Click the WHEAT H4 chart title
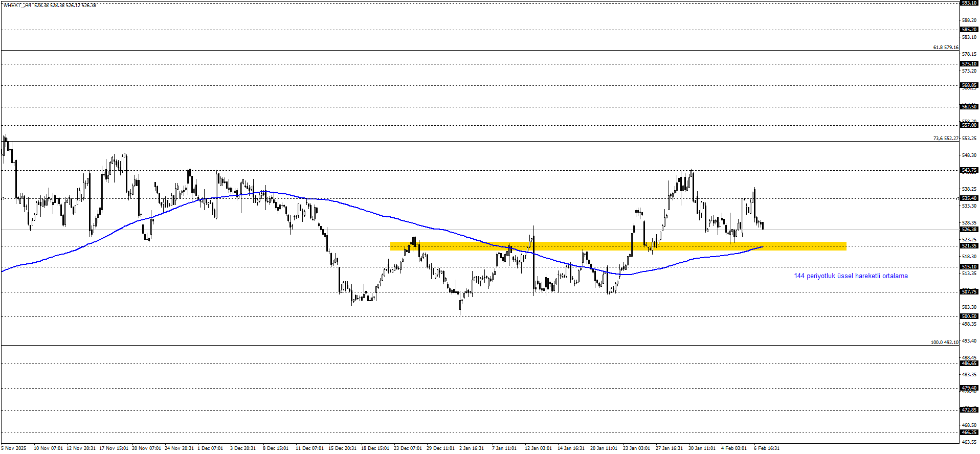Viewport: 980px width, 454px height. coord(17,6)
